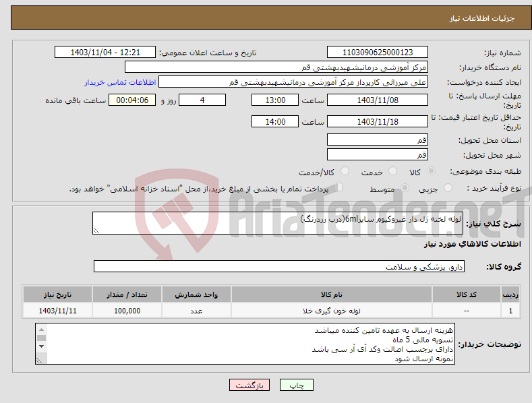Click the چاپ (print) button
532x403 pixels.
(x=296, y=385)
